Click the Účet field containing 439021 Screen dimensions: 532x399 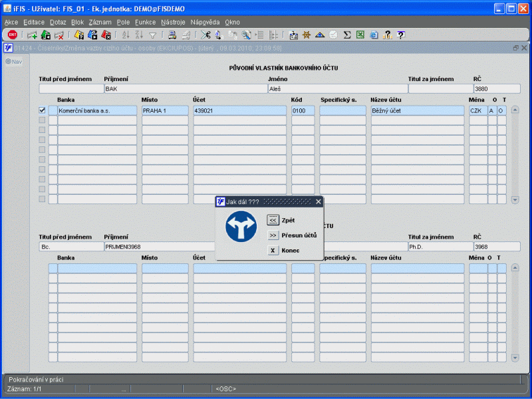(239, 111)
